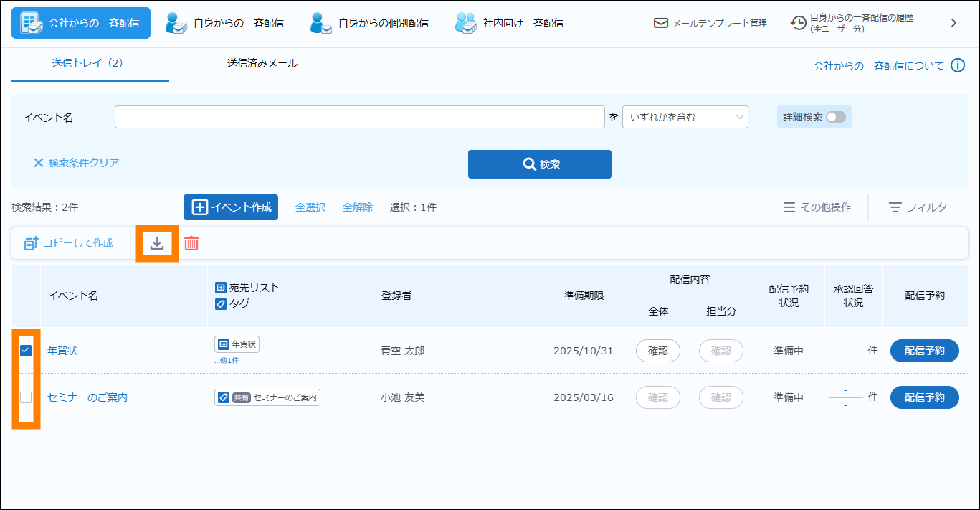Select 自身からの個別配信 icon

(x=321, y=23)
